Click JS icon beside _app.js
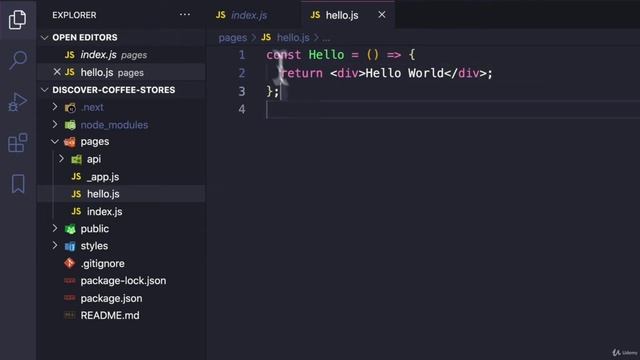640x360 pixels. 76,176
